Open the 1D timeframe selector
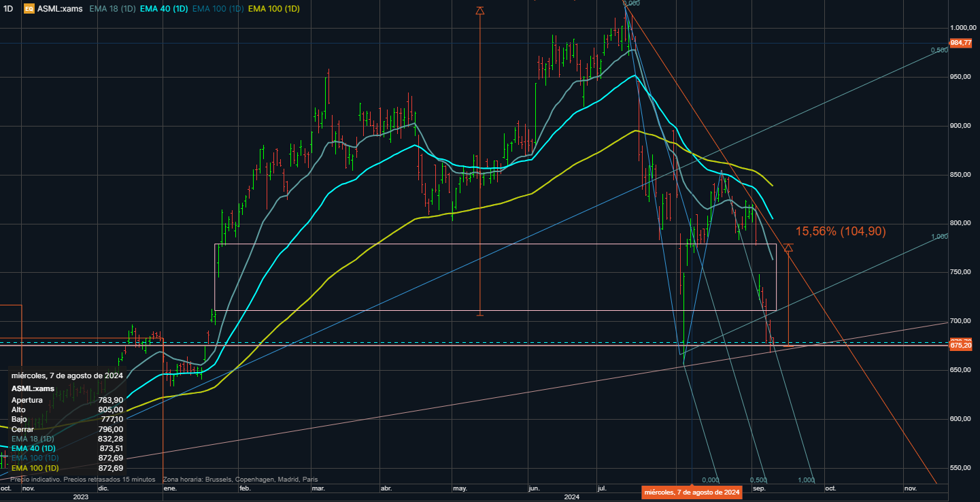This screenshot has height=502, width=980. click(8, 9)
